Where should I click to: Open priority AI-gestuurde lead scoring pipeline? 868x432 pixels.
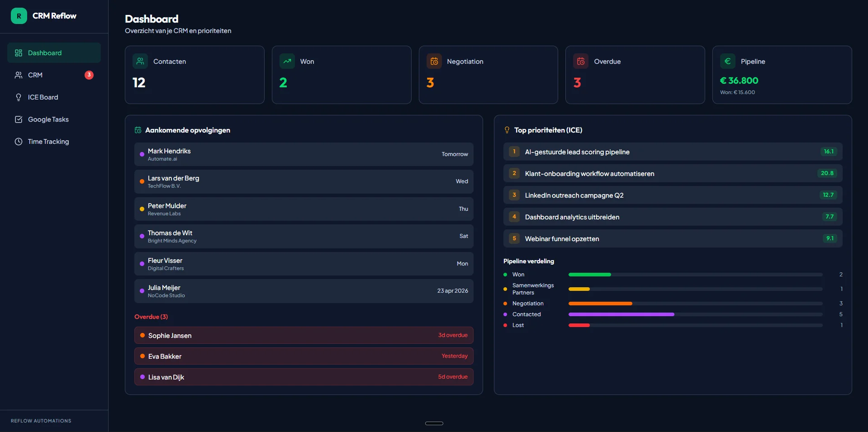[x=673, y=152]
